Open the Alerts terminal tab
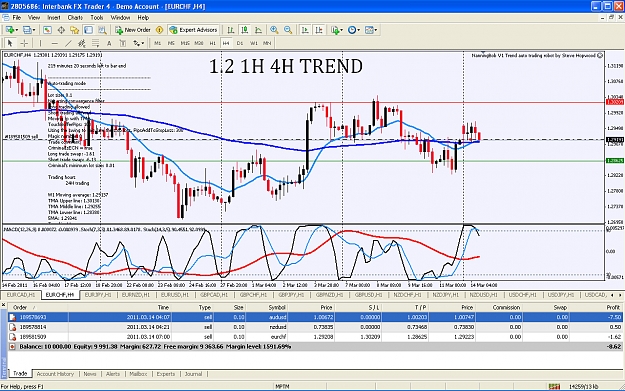Image resolution: width=625 pixels, height=391 pixels. pyautogui.click(x=113, y=374)
